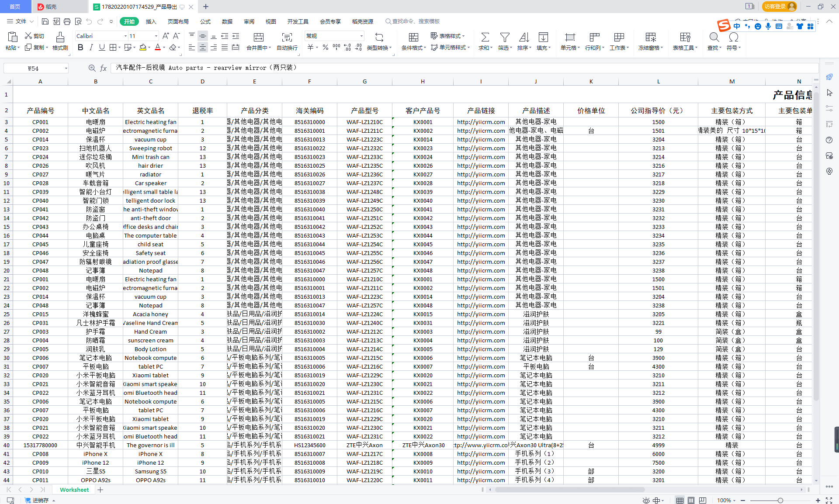Switch to the 插入 (Insert) ribbon tab
The image size is (839, 504).
tap(151, 21)
